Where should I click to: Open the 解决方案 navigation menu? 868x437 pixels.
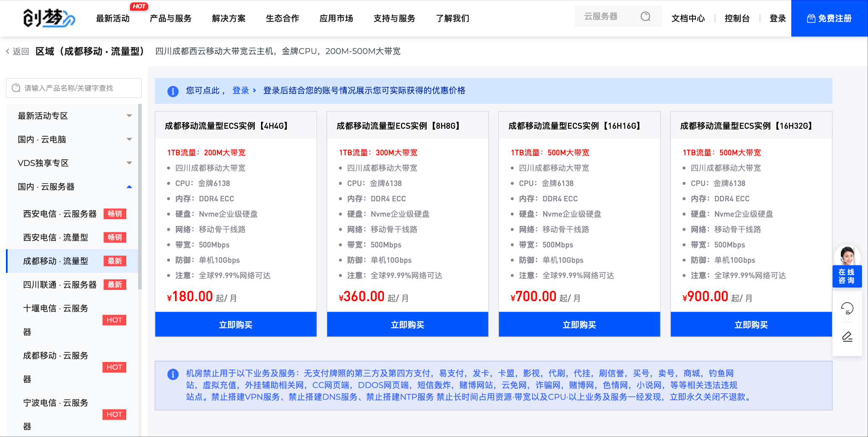pos(228,19)
